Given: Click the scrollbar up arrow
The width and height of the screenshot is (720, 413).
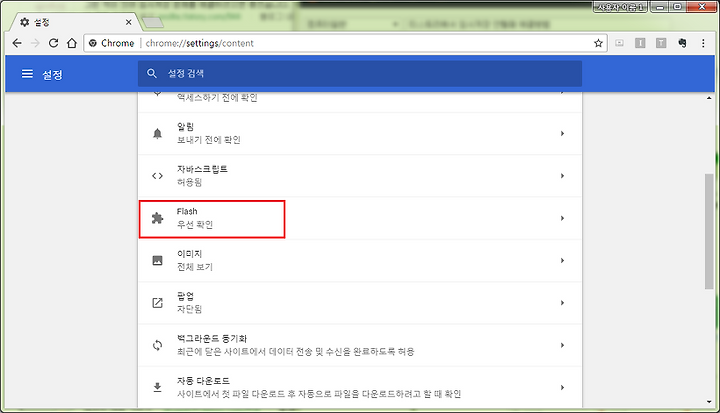Looking at the screenshot, I should [x=709, y=98].
